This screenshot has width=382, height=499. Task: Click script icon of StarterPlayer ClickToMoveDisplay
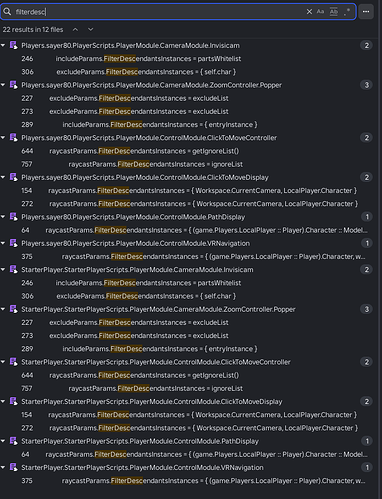[x=14, y=402]
